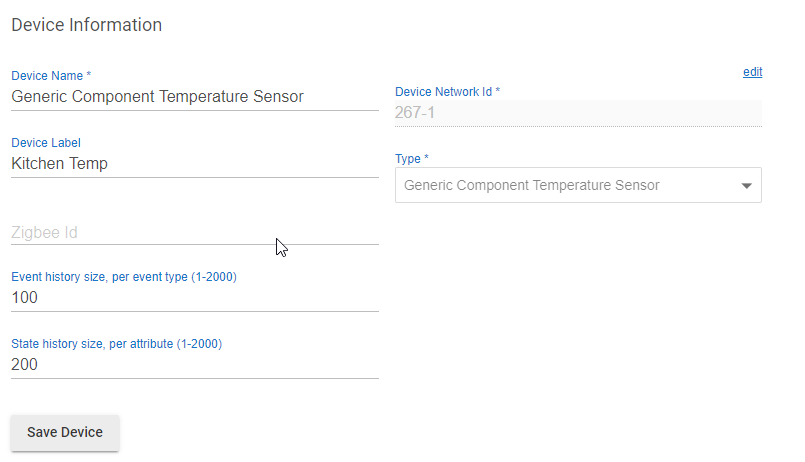Select the Generic Component Temperature Sensor type text
Screen dimensions: 805x462
[x=531, y=185]
